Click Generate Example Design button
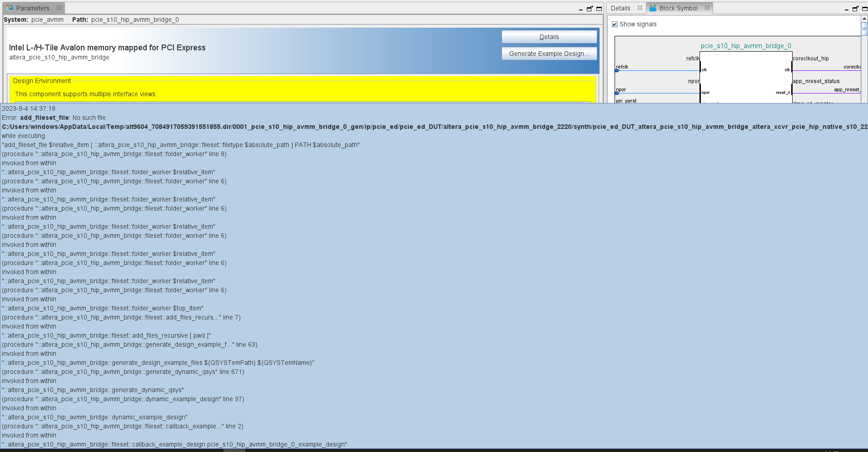This screenshot has width=868, height=452. (549, 54)
